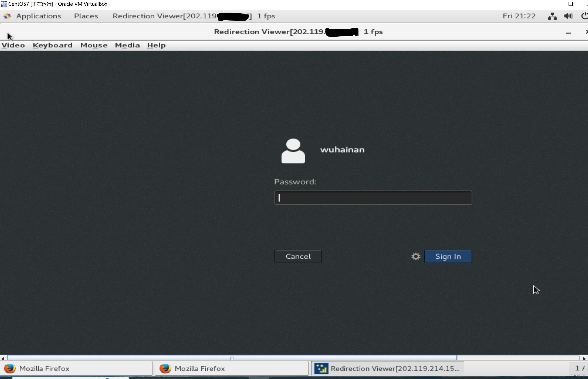Click the volume speaker icon
The width and height of the screenshot is (588, 379).
coord(568,16)
